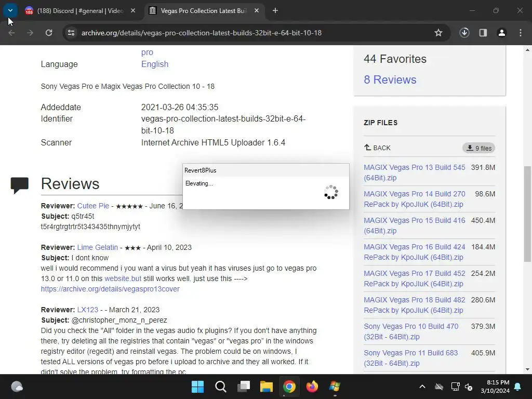Open network status tray icon
Image resolution: width=532 pixels, height=399 pixels.
tap(455, 387)
